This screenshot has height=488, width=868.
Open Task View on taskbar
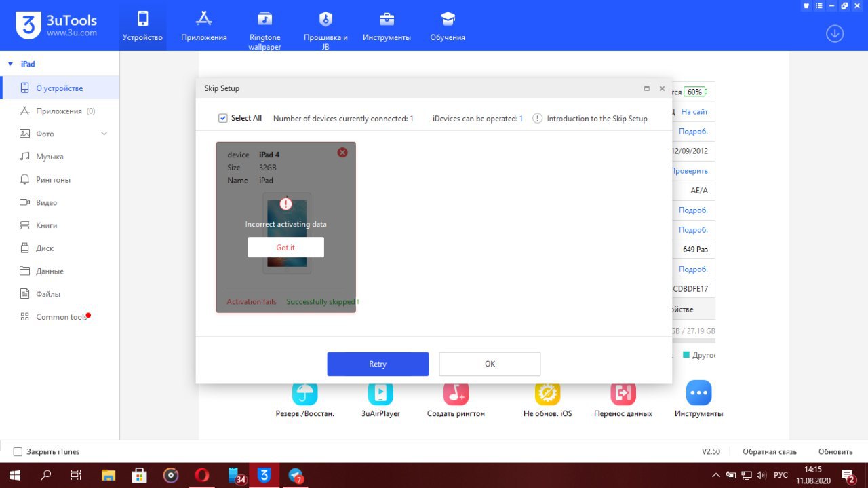tap(77, 475)
